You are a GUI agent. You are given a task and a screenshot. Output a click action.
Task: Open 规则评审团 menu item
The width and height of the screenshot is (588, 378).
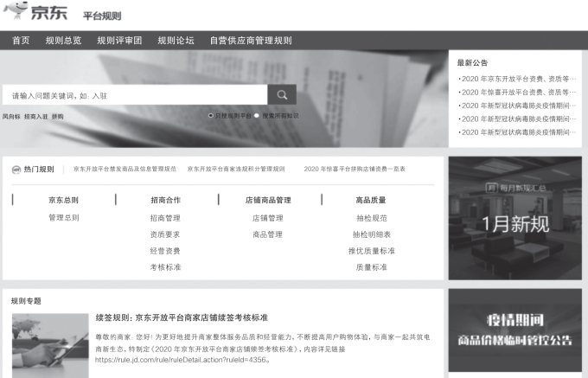coord(119,41)
